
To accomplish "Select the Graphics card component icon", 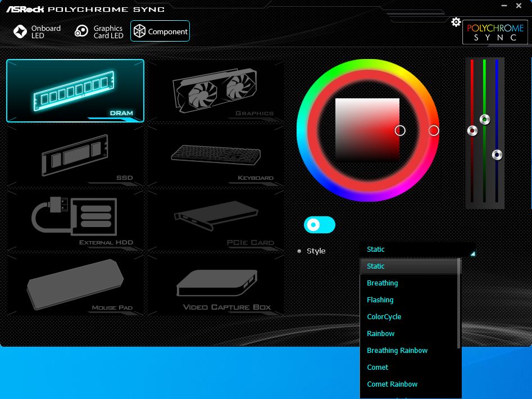I will (216, 90).
